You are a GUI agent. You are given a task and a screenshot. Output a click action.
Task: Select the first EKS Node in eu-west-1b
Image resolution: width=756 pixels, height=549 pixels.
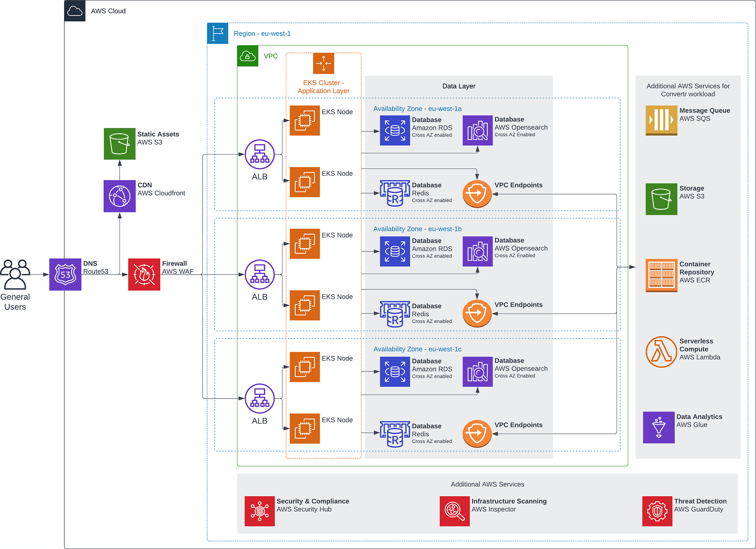[x=305, y=244]
